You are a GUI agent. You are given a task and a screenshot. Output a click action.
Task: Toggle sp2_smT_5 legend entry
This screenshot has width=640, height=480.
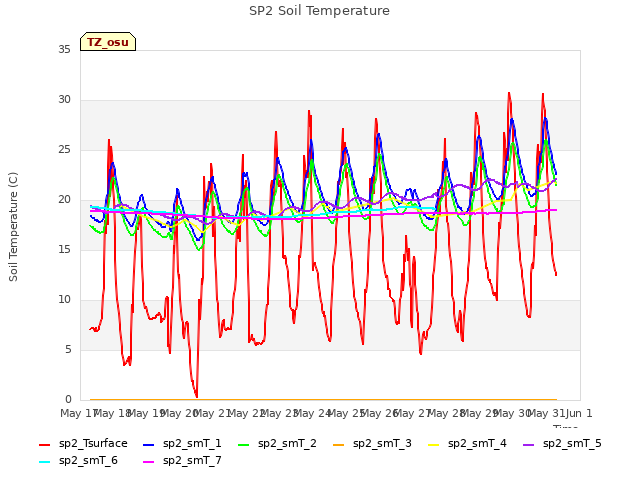562,444
